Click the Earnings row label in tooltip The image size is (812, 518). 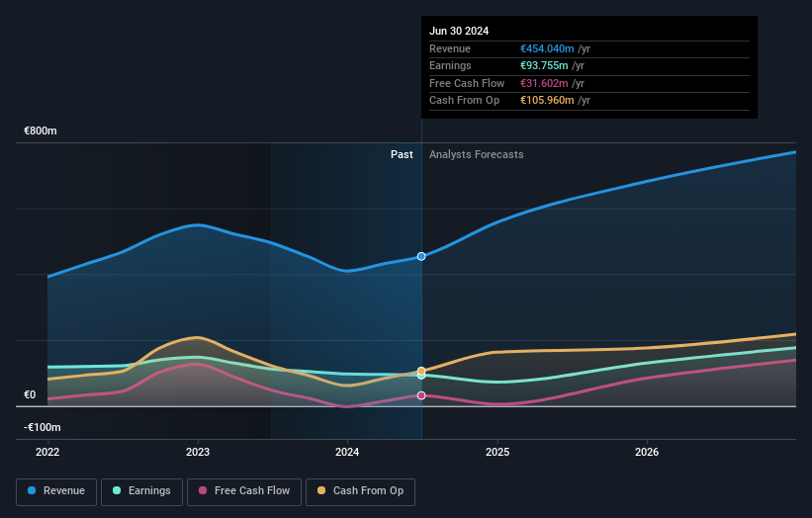(x=450, y=65)
